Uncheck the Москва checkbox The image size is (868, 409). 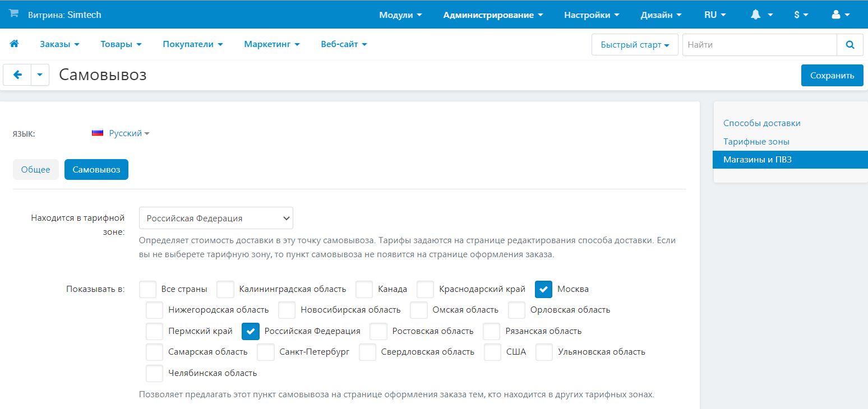(543, 289)
